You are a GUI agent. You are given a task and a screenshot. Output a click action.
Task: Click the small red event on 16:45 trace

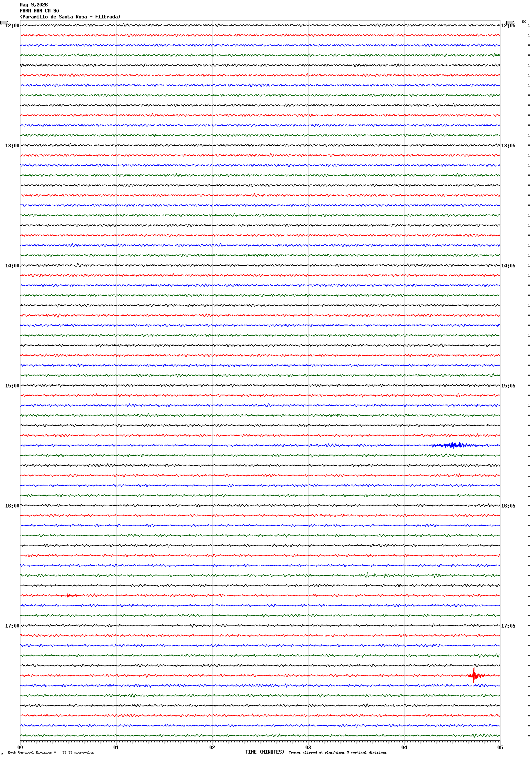pyautogui.click(x=70, y=596)
